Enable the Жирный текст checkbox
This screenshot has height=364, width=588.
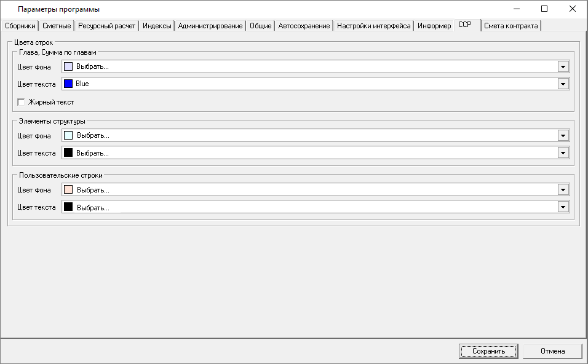point(22,102)
